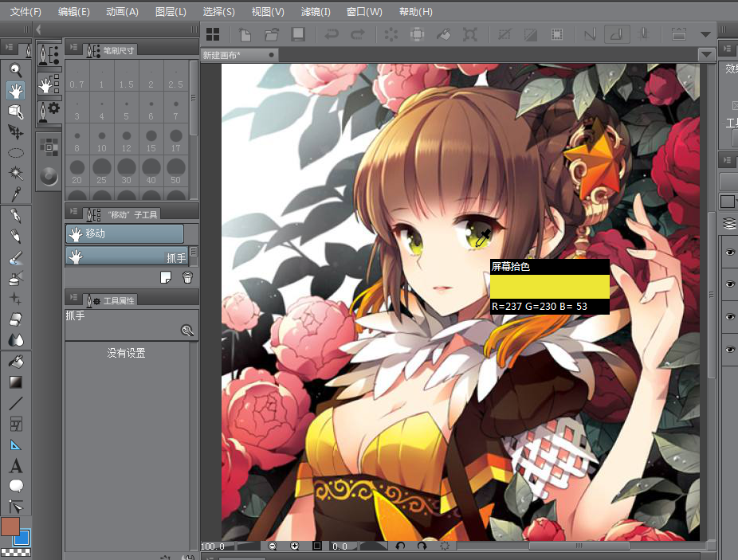Select the Fill bucket tool
Viewport: 738px width, 560px height.
point(15,361)
